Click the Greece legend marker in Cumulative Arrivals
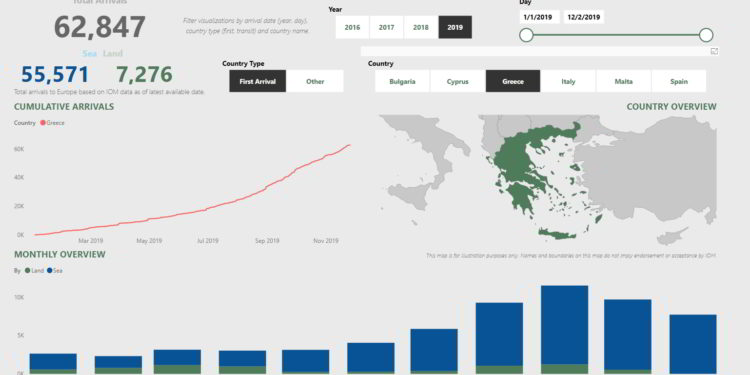 (x=43, y=123)
